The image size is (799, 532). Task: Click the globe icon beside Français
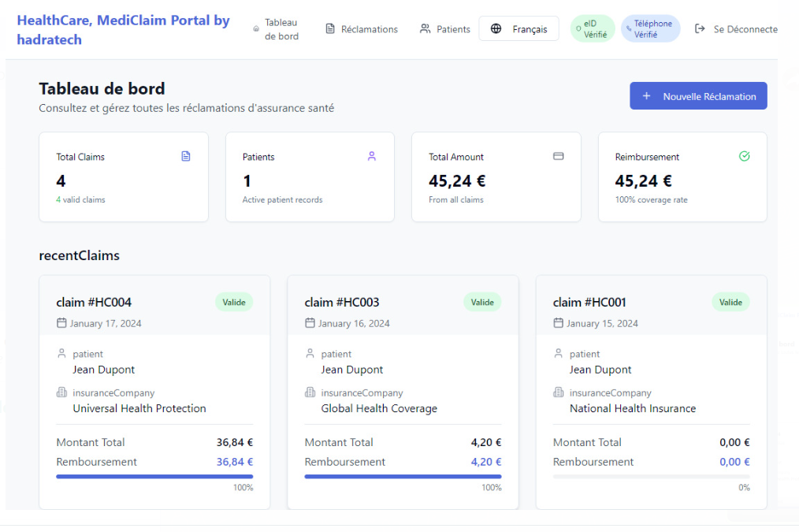[x=496, y=29]
